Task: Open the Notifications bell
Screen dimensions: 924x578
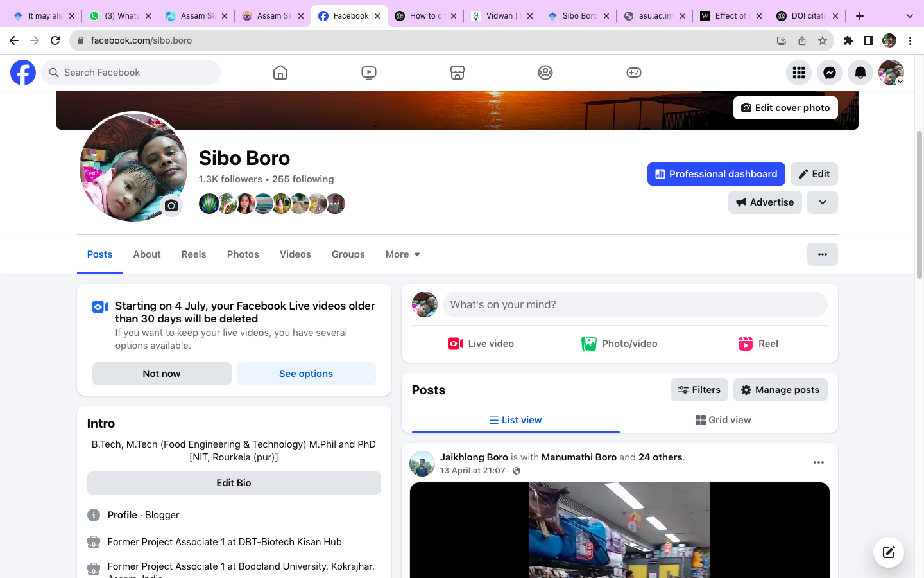Action: tap(860, 73)
